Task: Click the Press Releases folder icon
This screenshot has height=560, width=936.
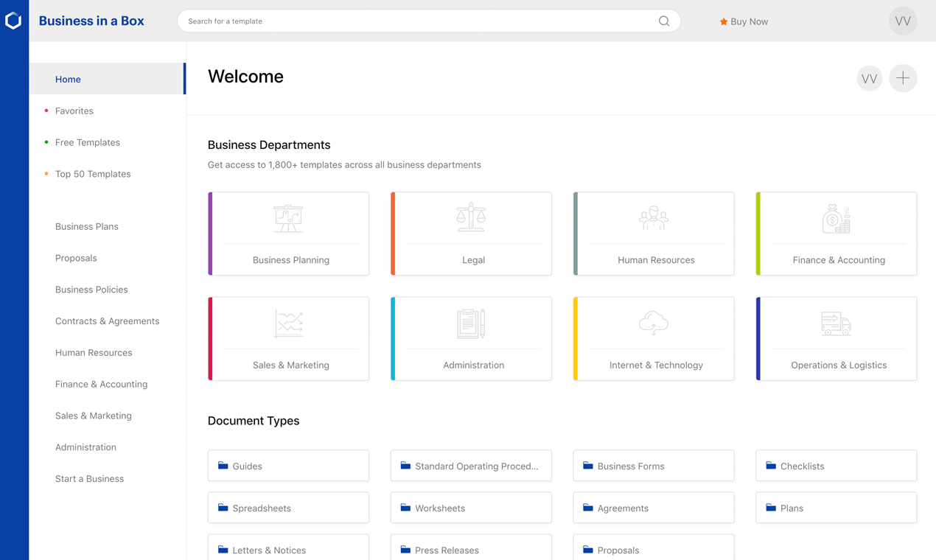Action: pos(405,550)
